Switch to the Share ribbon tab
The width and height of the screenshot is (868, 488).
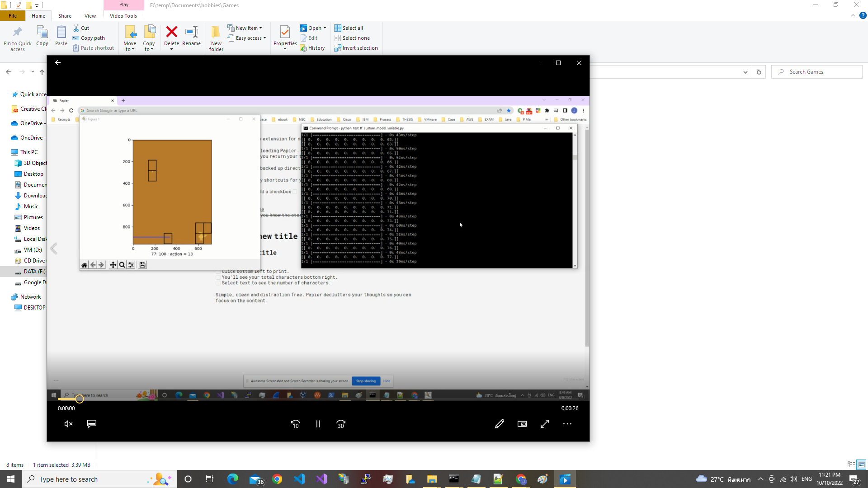[x=65, y=16]
